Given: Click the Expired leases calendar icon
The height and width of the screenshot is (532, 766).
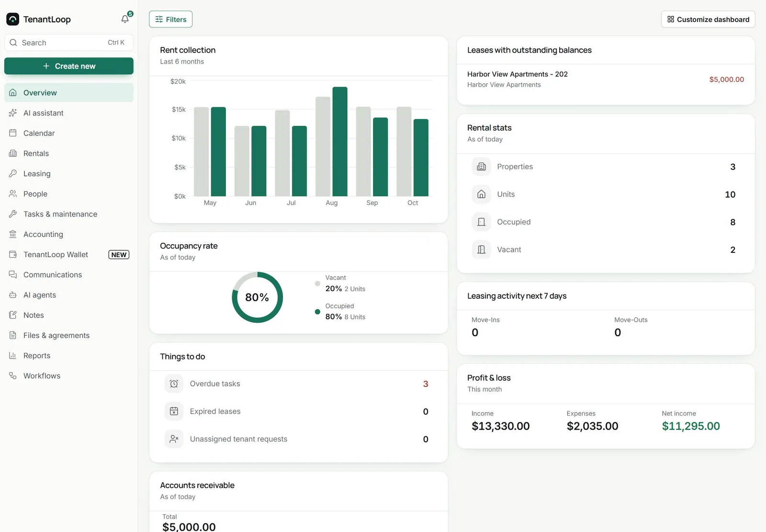Looking at the screenshot, I should pyautogui.click(x=174, y=411).
